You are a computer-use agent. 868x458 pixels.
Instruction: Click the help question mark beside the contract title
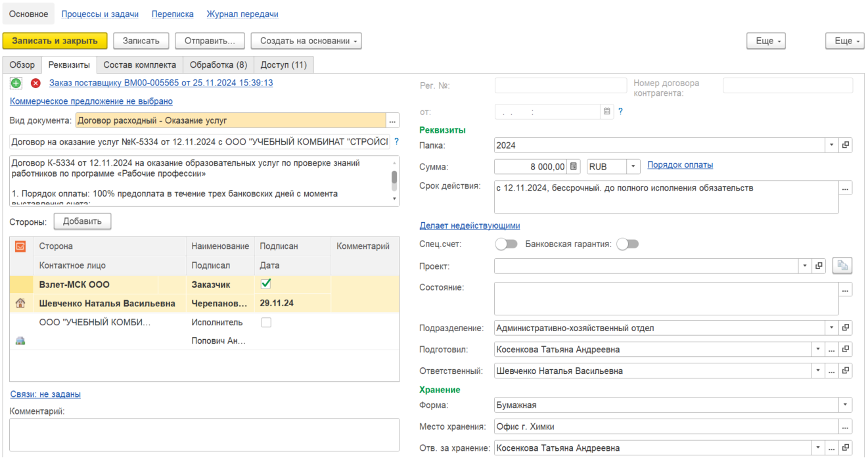click(396, 141)
